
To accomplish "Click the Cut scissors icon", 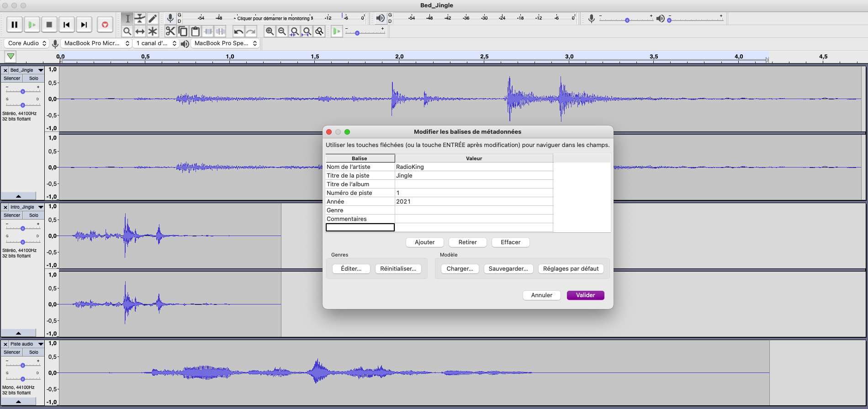I will pyautogui.click(x=170, y=31).
